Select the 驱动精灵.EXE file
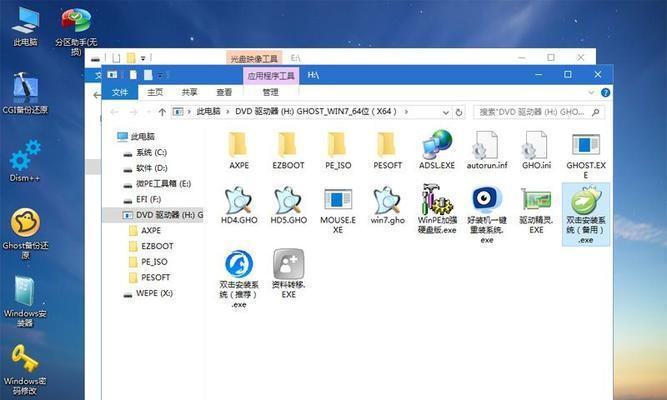The image size is (667, 400). [x=536, y=210]
